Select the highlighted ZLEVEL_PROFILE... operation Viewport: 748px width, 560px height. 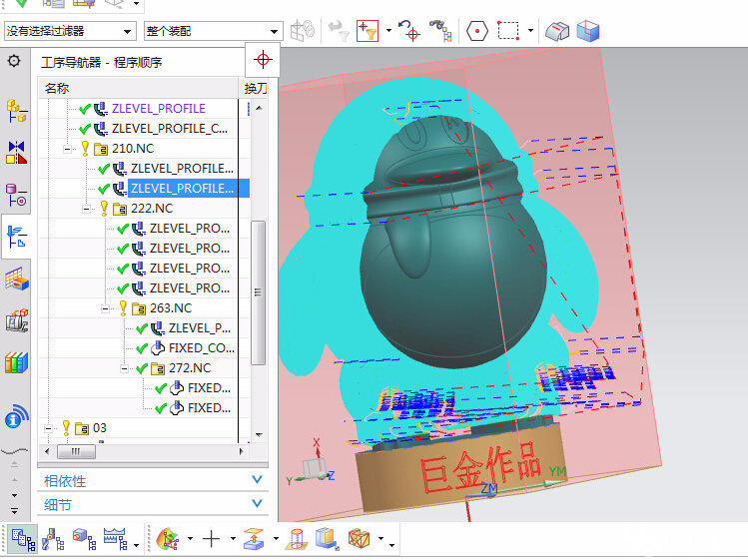pos(188,189)
